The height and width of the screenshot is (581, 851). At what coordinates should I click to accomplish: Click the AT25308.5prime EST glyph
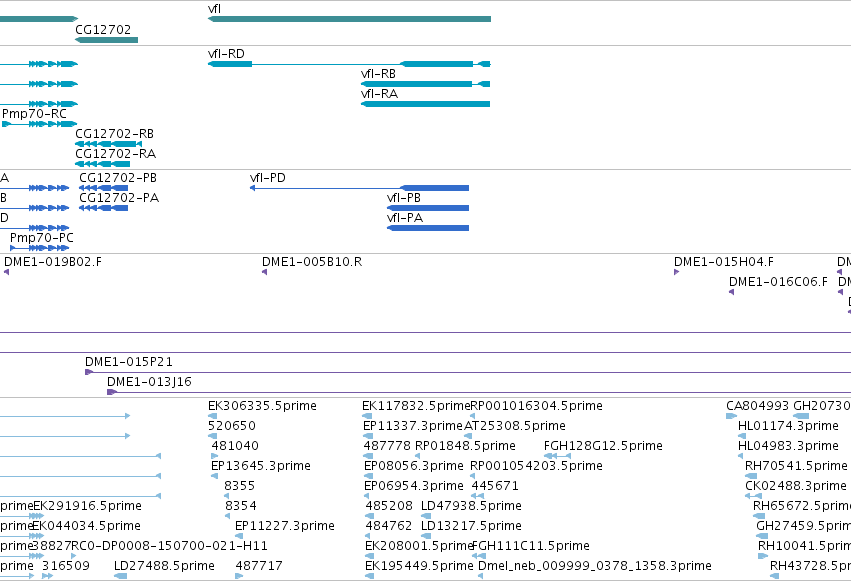(x=468, y=436)
